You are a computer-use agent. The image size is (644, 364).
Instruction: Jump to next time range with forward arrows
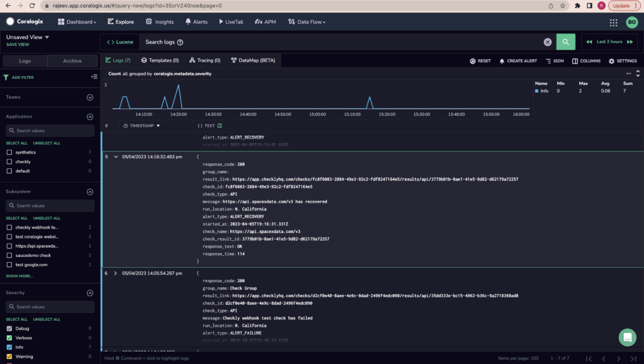[630, 42]
